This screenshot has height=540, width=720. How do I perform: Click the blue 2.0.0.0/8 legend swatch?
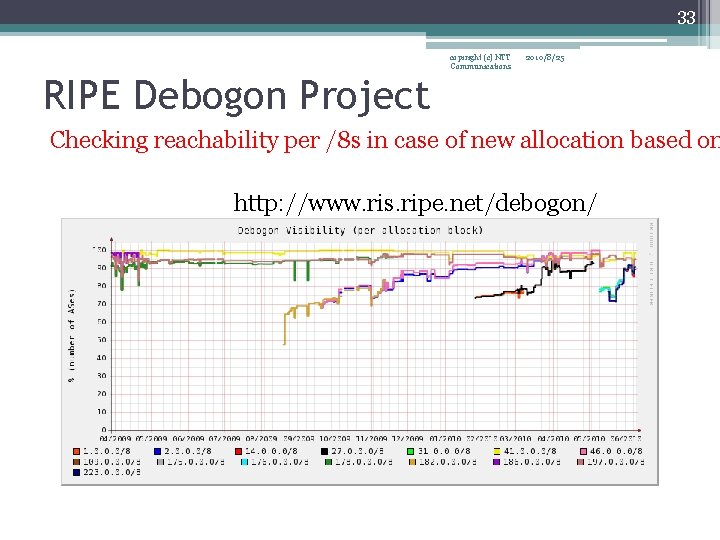158,452
